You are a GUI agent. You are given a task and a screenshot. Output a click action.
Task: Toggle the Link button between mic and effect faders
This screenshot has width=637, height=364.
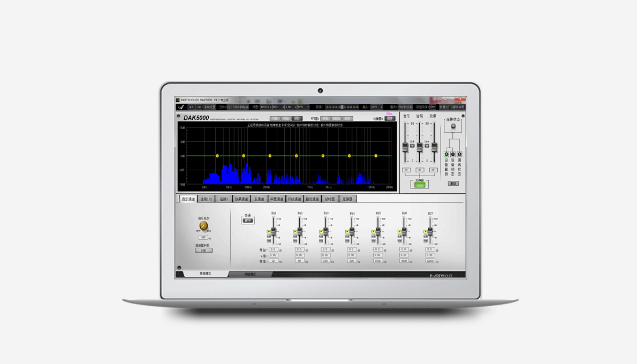pyautogui.click(x=427, y=146)
